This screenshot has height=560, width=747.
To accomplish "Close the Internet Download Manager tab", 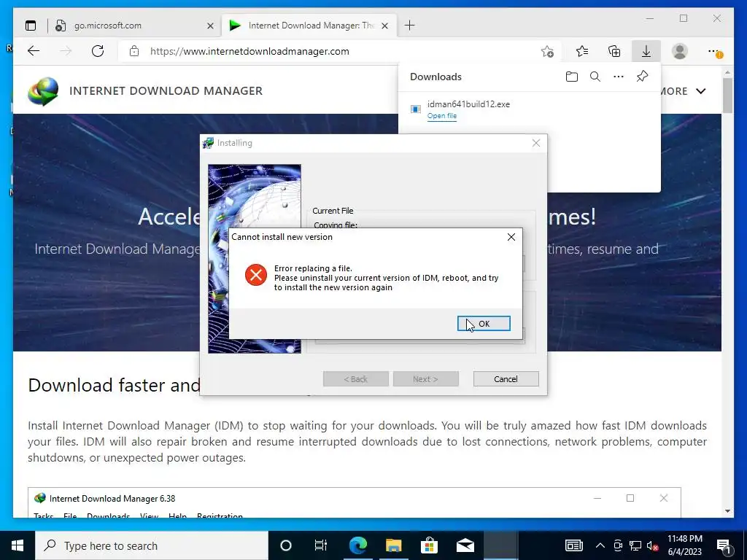I will pyautogui.click(x=385, y=26).
